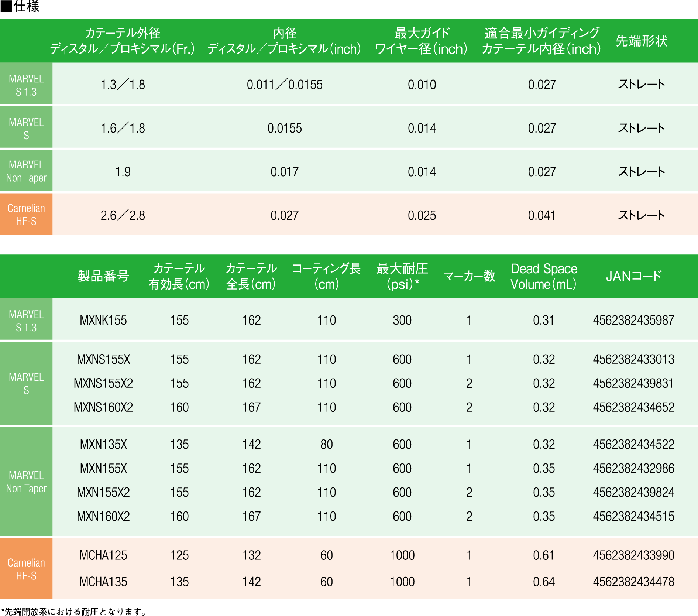The width and height of the screenshot is (698, 616).
Task: Click max pressure '1000' in MCHA125 row
Action: tap(402, 555)
